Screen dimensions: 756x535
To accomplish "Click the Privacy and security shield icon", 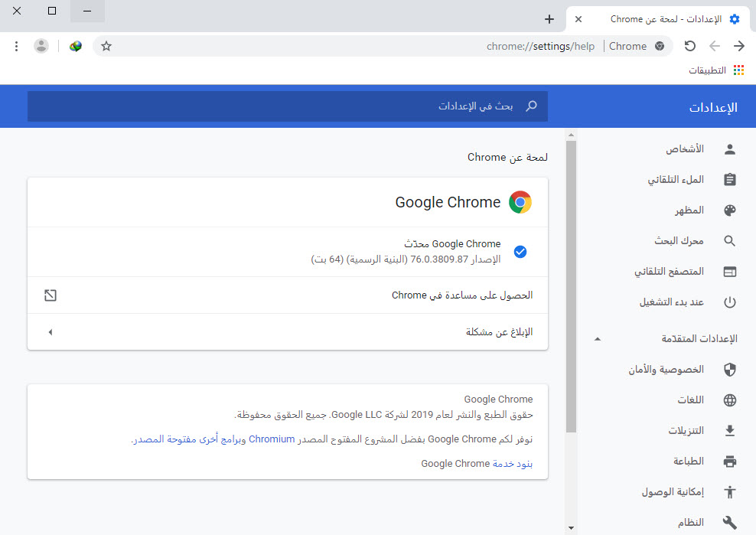I will point(729,370).
